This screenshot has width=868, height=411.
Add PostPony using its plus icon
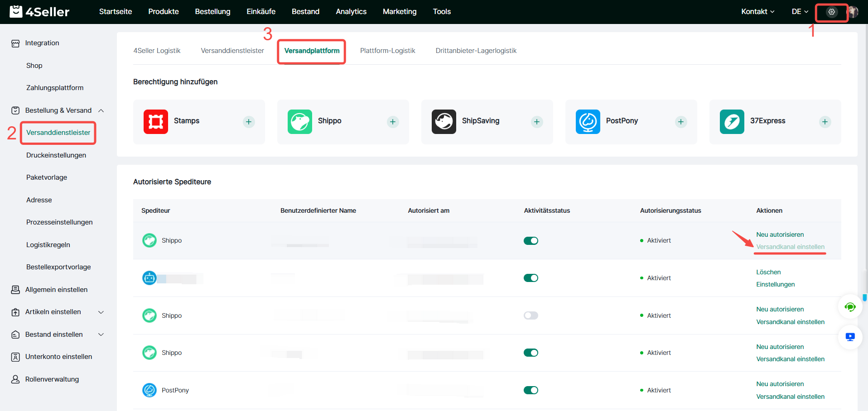point(681,122)
